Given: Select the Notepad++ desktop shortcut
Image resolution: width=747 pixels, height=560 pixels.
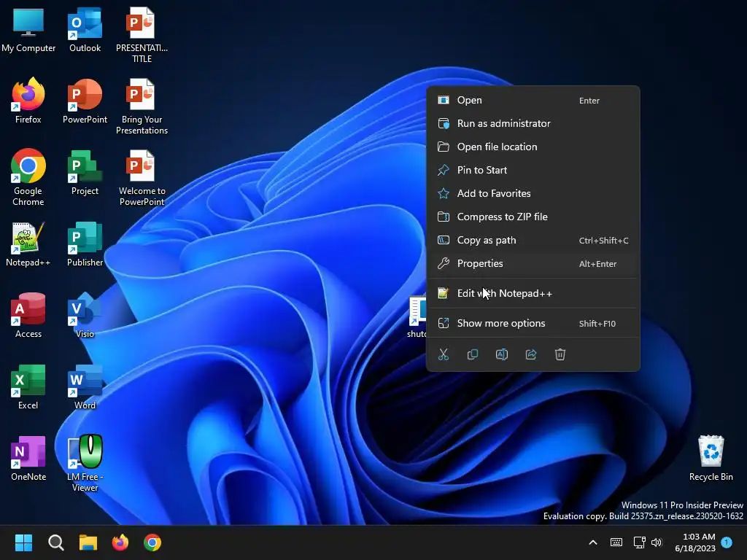Looking at the screenshot, I should click(x=28, y=244).
